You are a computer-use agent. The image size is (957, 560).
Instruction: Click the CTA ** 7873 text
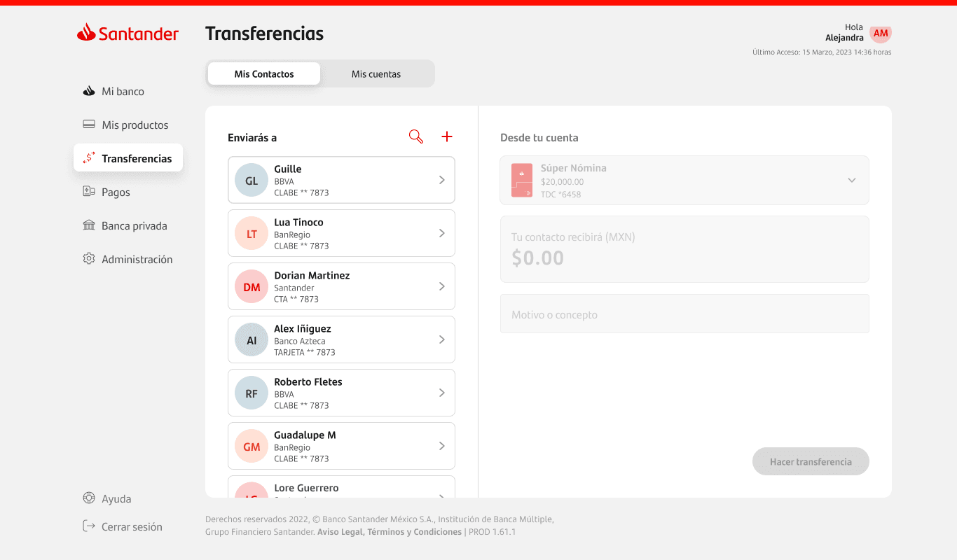[296, 299]
